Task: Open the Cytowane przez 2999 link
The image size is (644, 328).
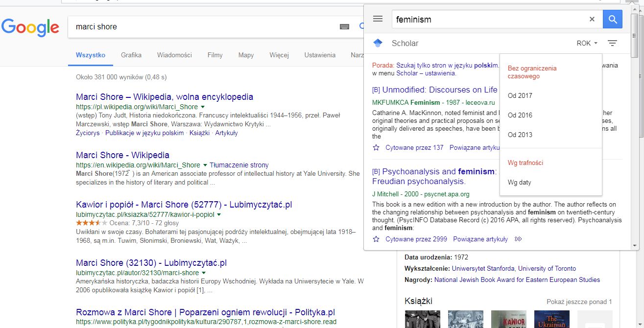Action: click(416, 238)
